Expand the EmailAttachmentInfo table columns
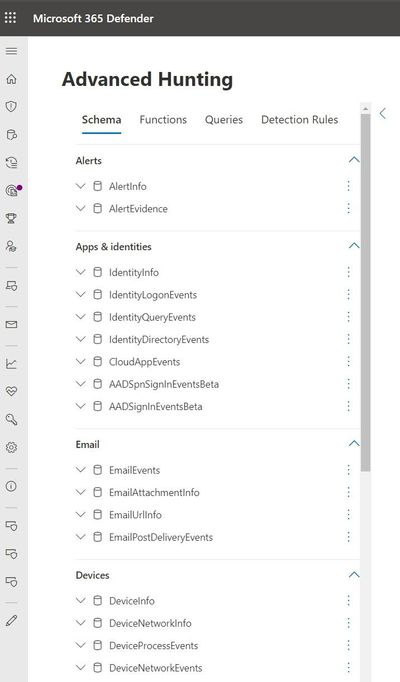This screenshot has width=400, height=682. 80,492
